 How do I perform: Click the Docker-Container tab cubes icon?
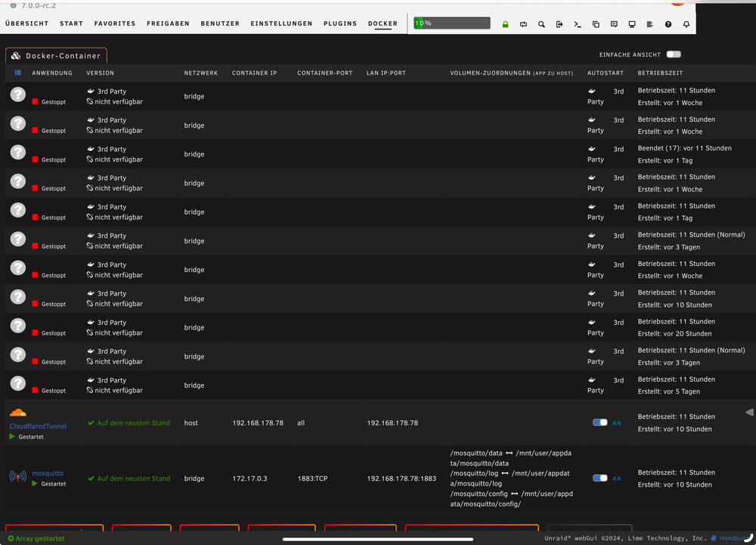click(16, 56)
